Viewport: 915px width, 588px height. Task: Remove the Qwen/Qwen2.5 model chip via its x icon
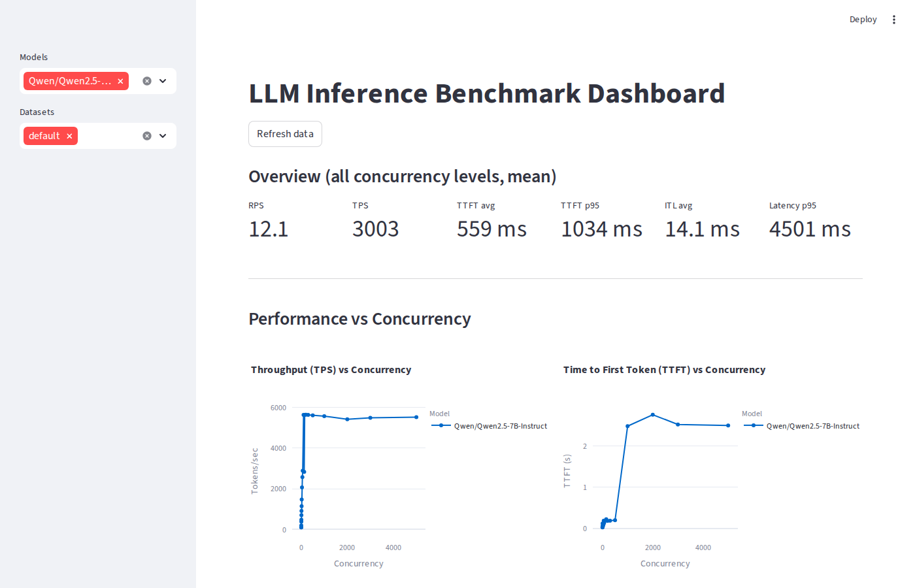point(120,80)
